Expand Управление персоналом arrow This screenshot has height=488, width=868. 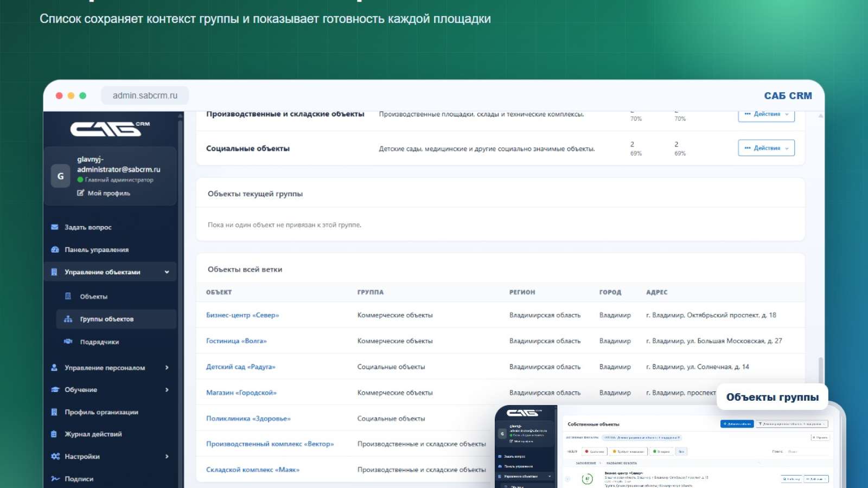pyautogui.click(x=167, y=368)
